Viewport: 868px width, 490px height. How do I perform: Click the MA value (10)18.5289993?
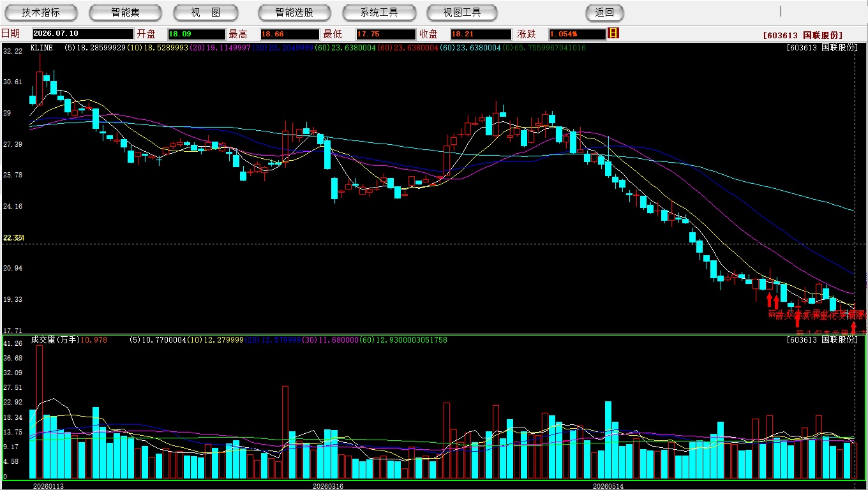point(158,47)
